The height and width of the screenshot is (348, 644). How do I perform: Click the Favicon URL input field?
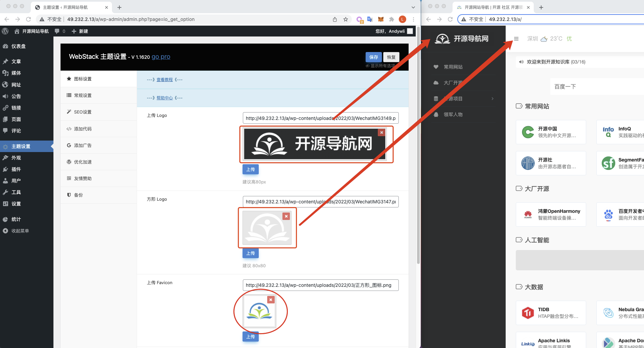coord(321,285)
